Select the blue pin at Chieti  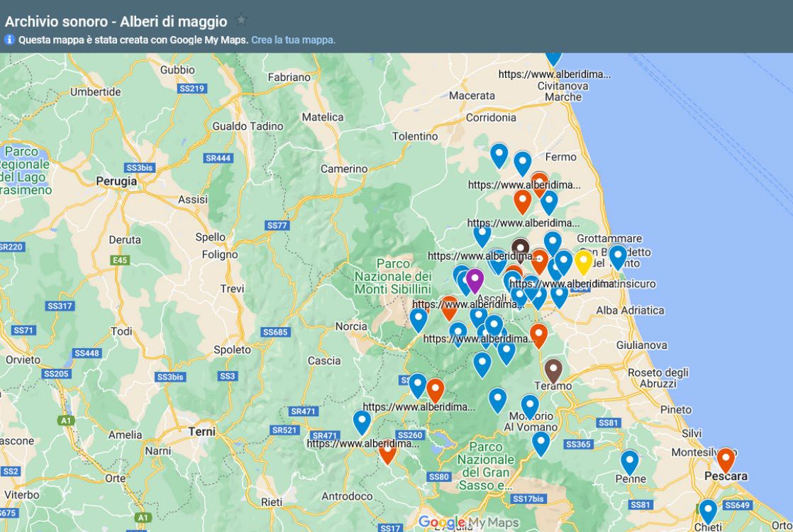(x=708, y=510)
